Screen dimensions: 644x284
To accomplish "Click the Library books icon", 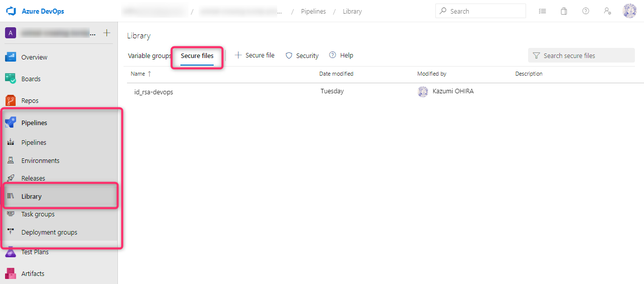I will click(x=11, y=196).
